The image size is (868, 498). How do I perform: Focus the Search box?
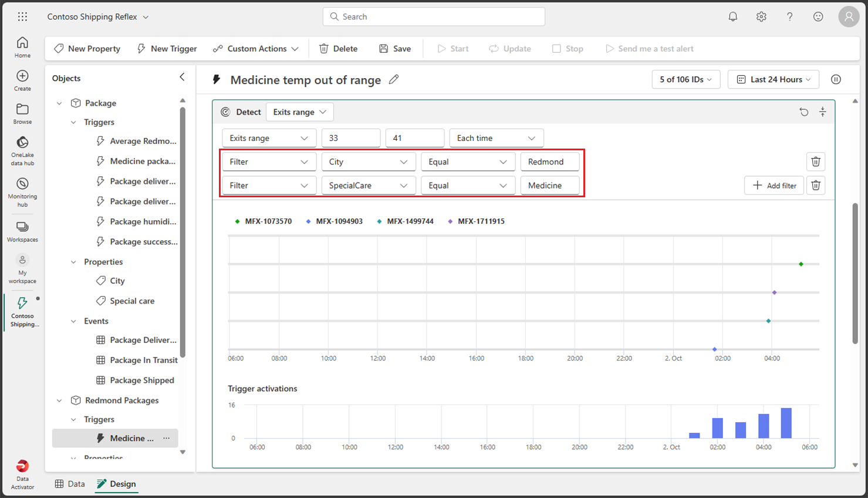434,16
